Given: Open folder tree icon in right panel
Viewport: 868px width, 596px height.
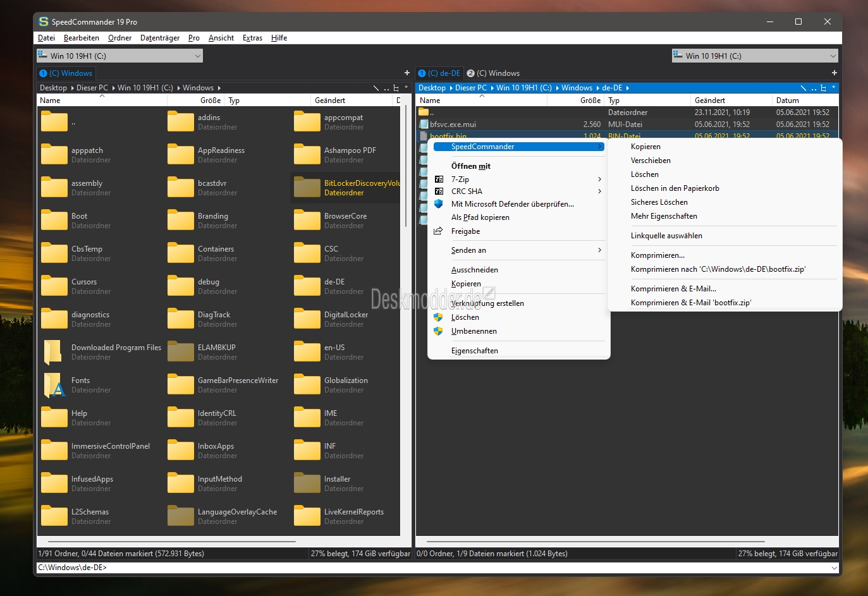Looking at the screenshot, I should click(823, 88).
